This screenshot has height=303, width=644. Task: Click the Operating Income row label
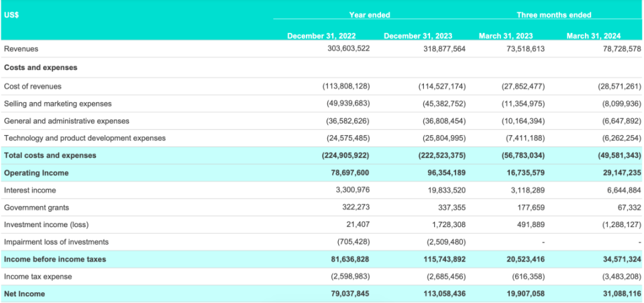36,173
